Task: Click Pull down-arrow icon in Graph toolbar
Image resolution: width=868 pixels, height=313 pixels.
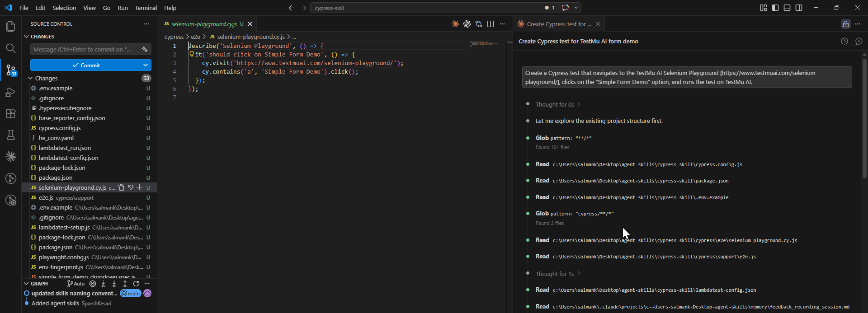Action: coord(114,284)
